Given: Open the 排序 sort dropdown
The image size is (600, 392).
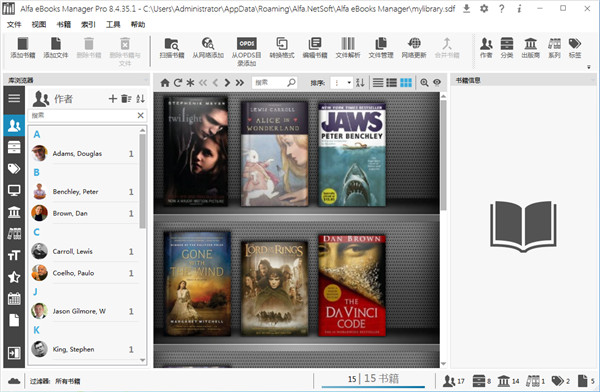Looking at the screenshot, I should (341, 82).
